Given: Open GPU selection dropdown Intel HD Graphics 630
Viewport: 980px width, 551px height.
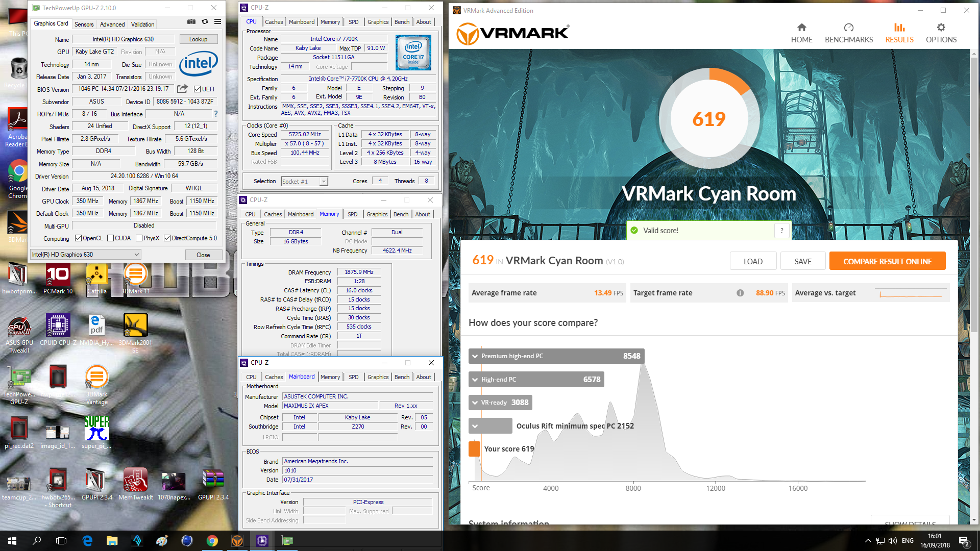Looking at the screenshot, I should [x=85, y=255].
